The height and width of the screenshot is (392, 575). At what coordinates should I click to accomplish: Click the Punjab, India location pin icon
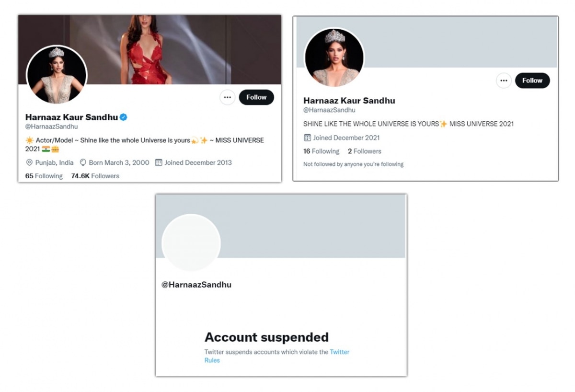point(29,162)
